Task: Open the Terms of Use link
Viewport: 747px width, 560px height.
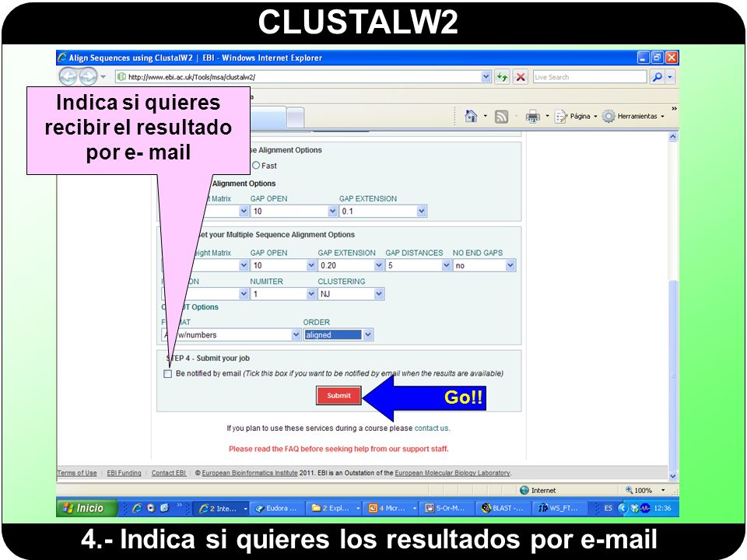Action: tap(77, 473)
